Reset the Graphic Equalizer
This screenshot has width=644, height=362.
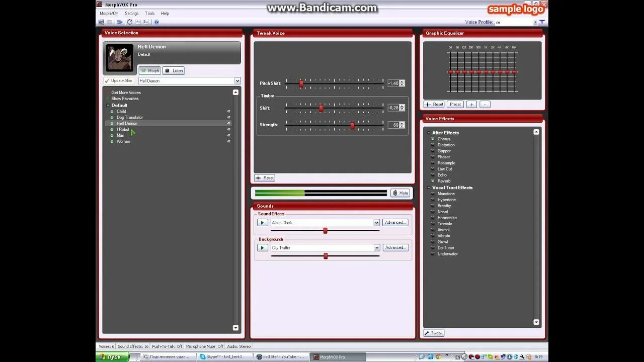tap(434, 105)
